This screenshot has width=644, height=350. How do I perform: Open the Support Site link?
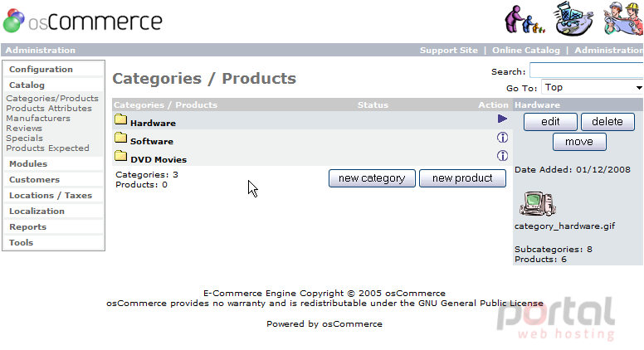449,50
